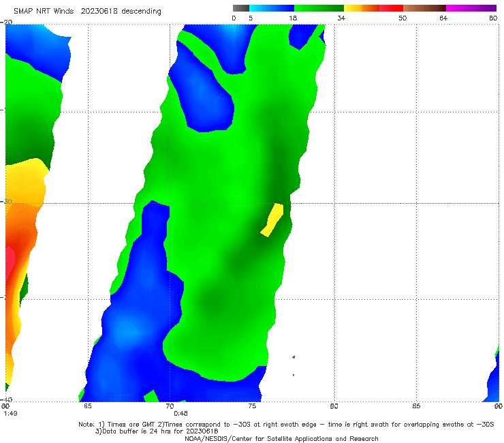Click the colorbar label '50'
This screenshot has height=443, width=504.
[403, 18]
